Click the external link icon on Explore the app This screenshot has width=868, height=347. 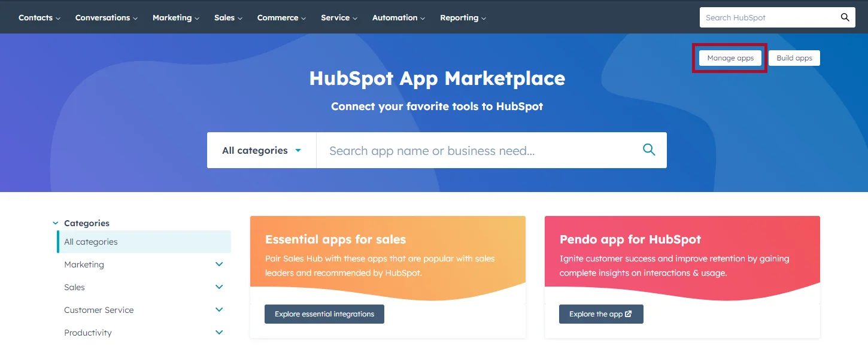[x=629, y=314]
